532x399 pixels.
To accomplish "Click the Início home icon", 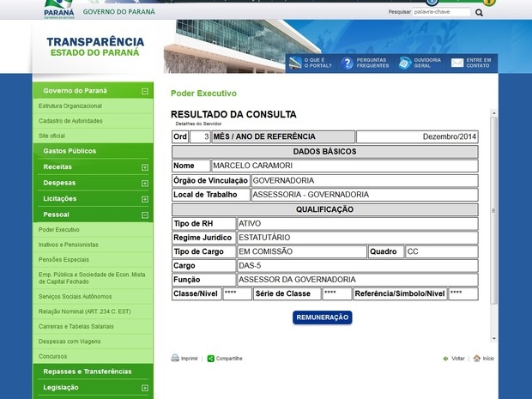I will click(x=477, y=359).
